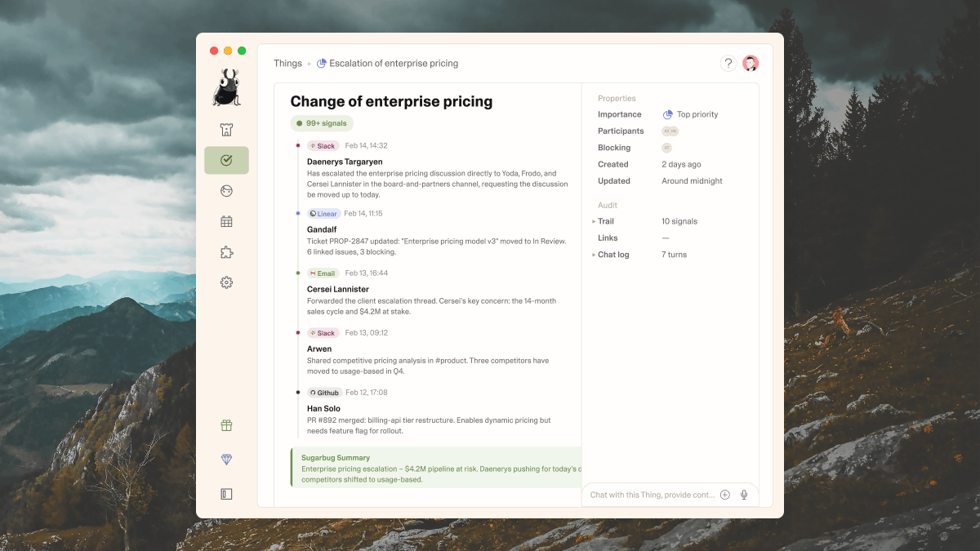Click the Email source tag

pyautogui.click(x=323, y=273)
